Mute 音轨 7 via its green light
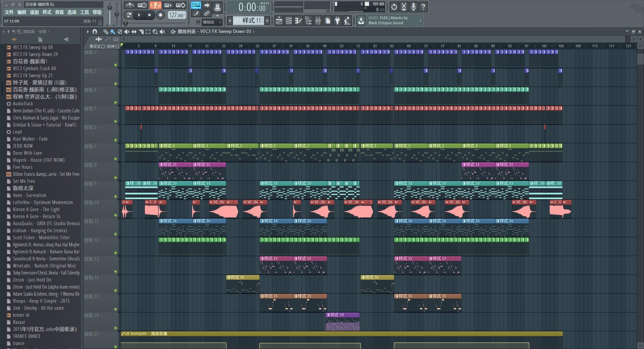Screen dimensions: 644x349 tap(115, 159)
